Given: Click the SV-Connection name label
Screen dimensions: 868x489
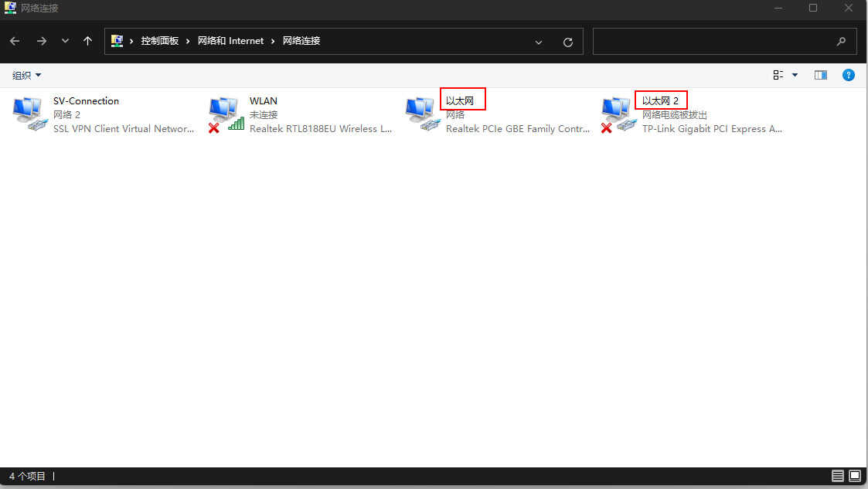Looking at the screenshot, I should (86, 100).
